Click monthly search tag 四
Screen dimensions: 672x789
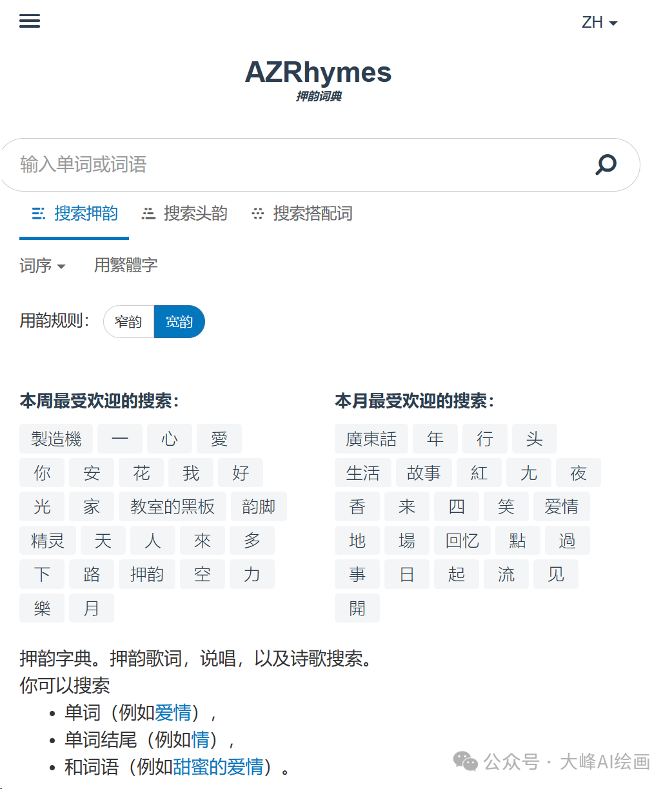(x=457, y=506)
